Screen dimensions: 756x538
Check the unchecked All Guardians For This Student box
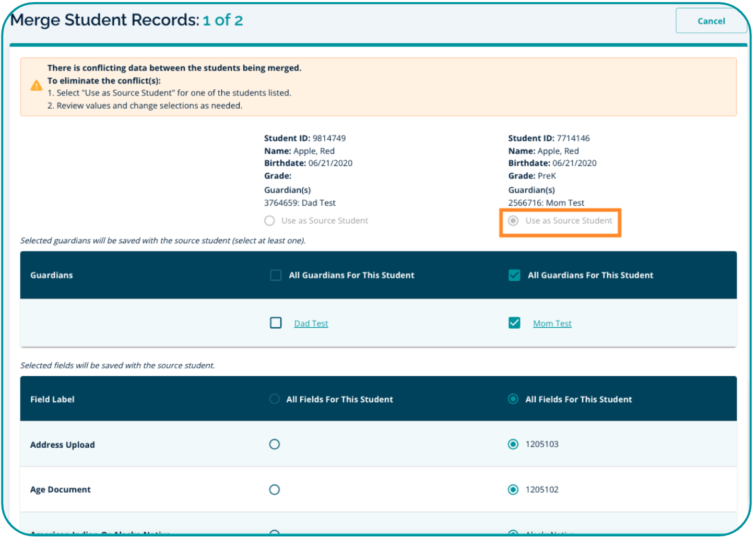(276, 275)
